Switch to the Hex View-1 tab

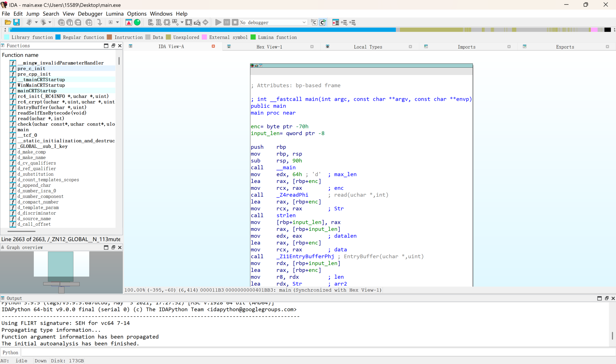tap(269, 47)
